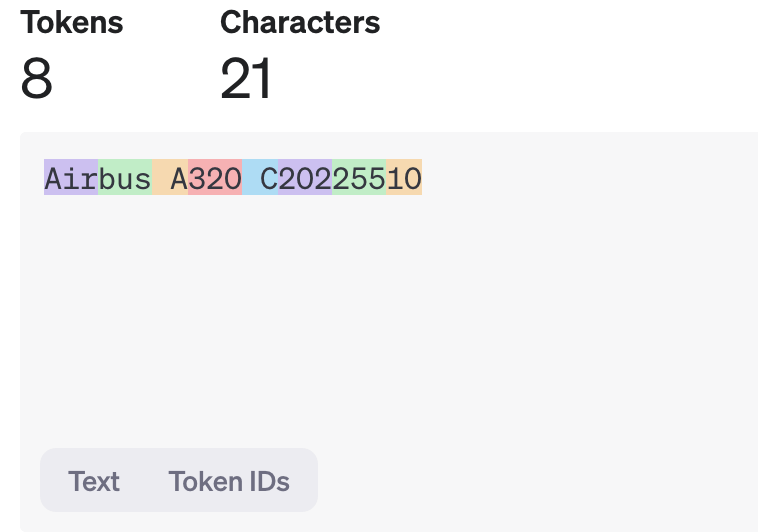Click the purple "202" token

305,178
